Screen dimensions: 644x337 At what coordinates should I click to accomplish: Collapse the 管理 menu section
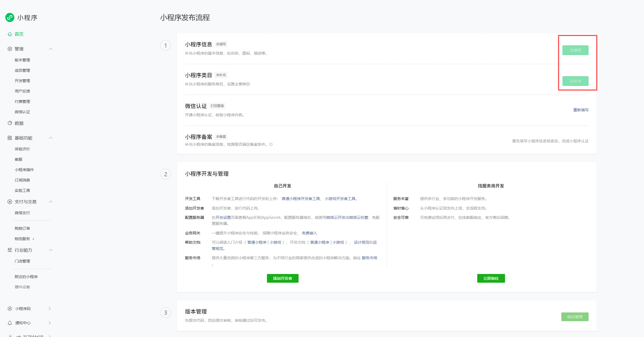51,49
